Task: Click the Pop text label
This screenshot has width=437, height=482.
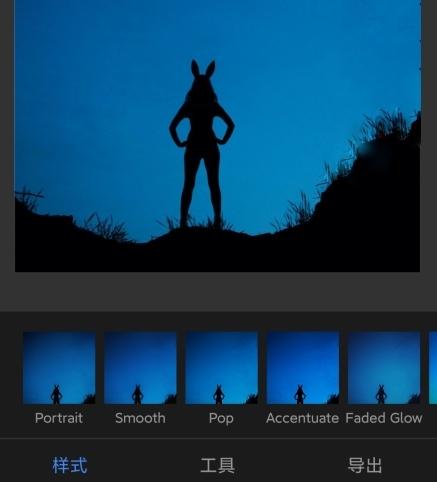Action: 221,419
